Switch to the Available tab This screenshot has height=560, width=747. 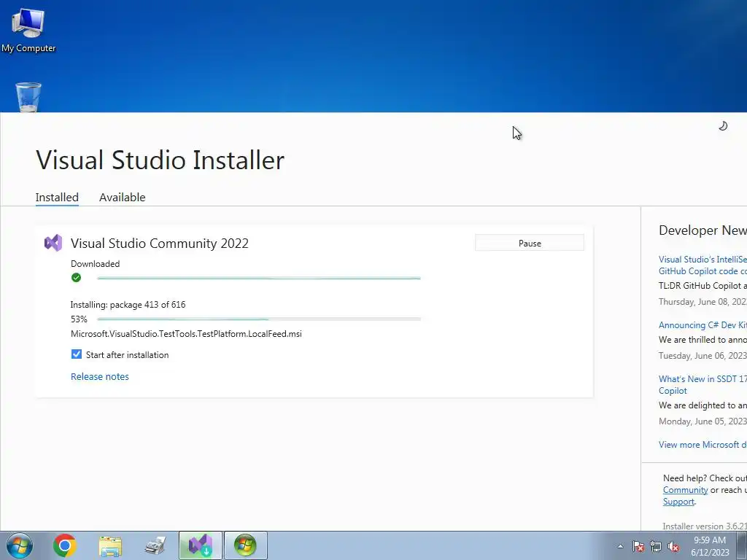coord(123,197)
